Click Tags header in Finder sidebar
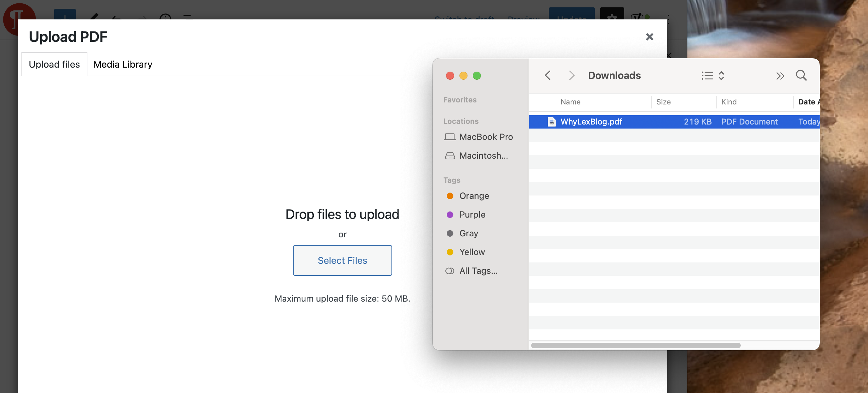Screen dimensions: 868x393 pos(451,180)
